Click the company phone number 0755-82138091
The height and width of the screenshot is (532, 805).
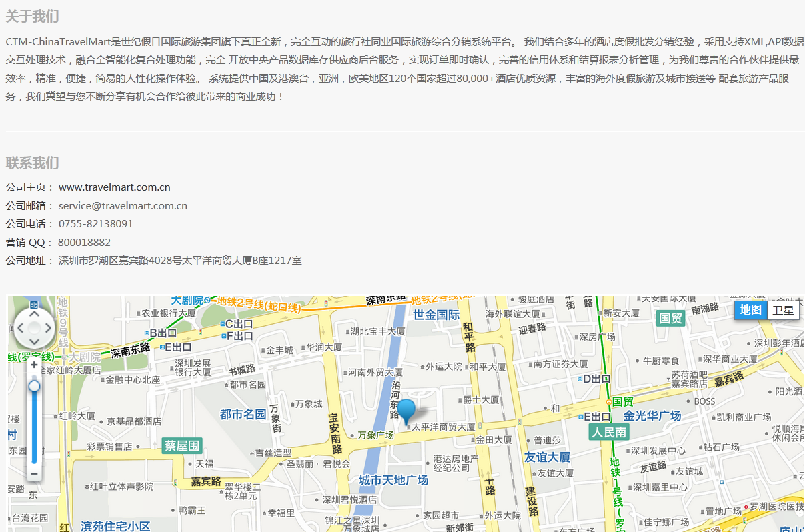pos(95,224)
